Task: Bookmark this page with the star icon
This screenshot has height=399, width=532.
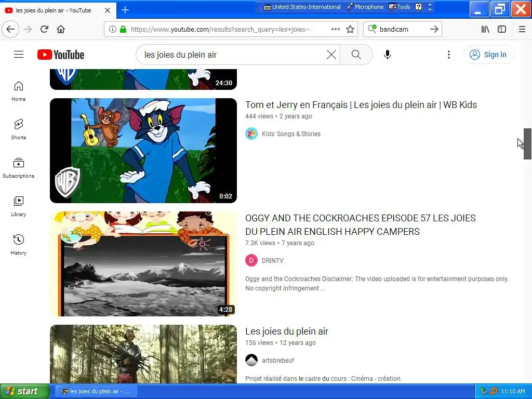Action: (x=350, y=29)
